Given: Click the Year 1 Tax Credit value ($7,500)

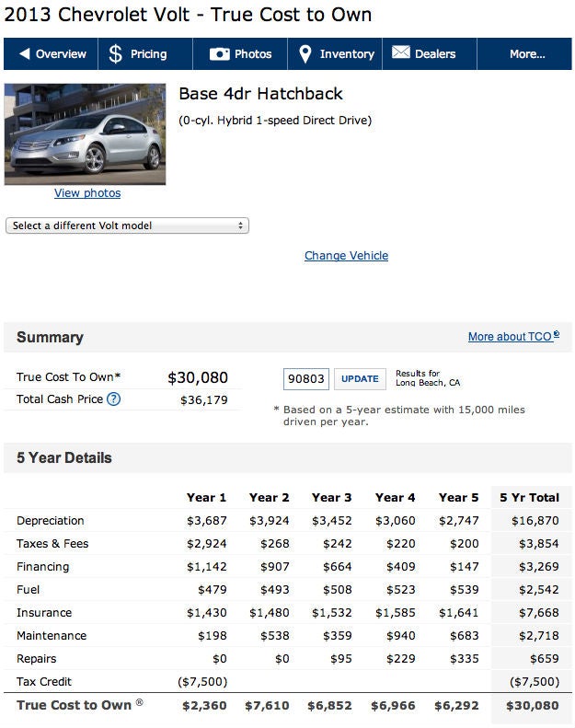Looking at the screenshot, I should [x=202, y=682].
